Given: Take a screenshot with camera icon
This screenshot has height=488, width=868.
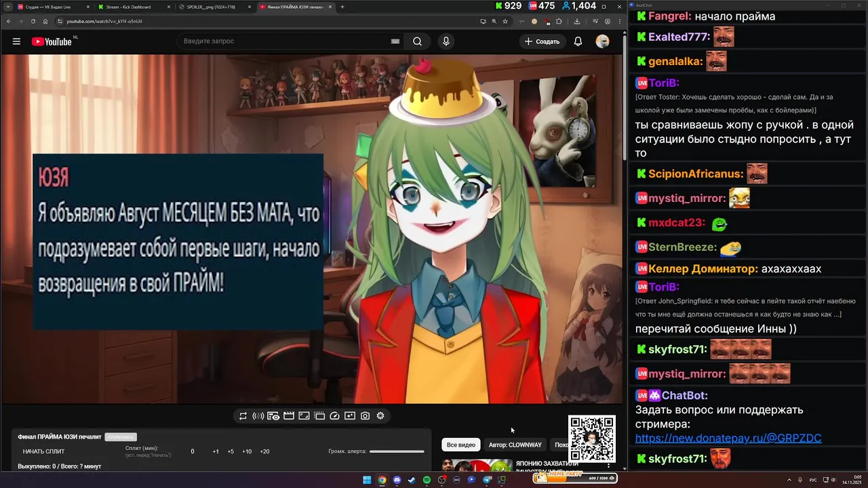Looking at the screenshot, I should click(x=365, y=415).
